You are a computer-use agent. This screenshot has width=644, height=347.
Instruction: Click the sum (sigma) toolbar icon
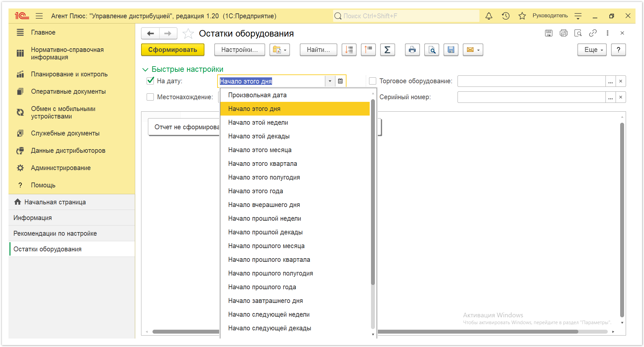click(x=387, y=50)
